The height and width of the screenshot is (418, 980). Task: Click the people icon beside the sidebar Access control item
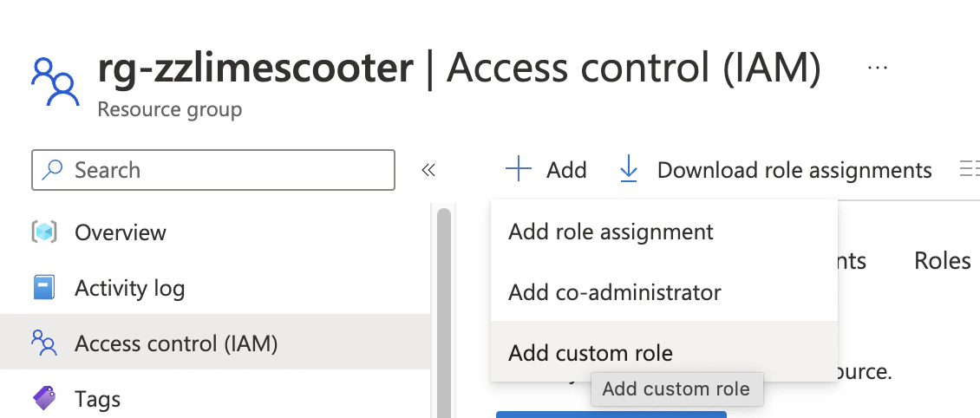coord(44,343)
